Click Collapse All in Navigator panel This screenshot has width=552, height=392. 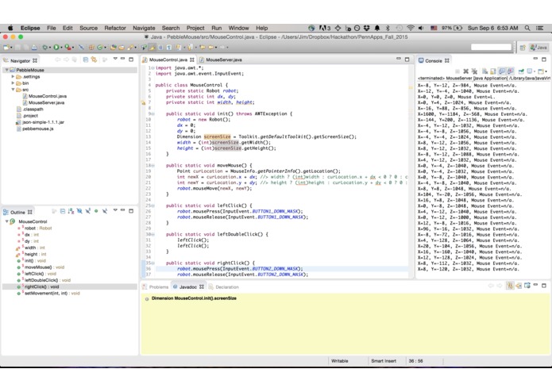click(86, 60)
